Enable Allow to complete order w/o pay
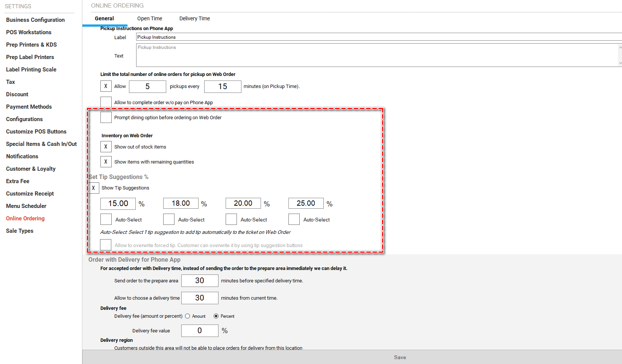 tap(106, 102)
